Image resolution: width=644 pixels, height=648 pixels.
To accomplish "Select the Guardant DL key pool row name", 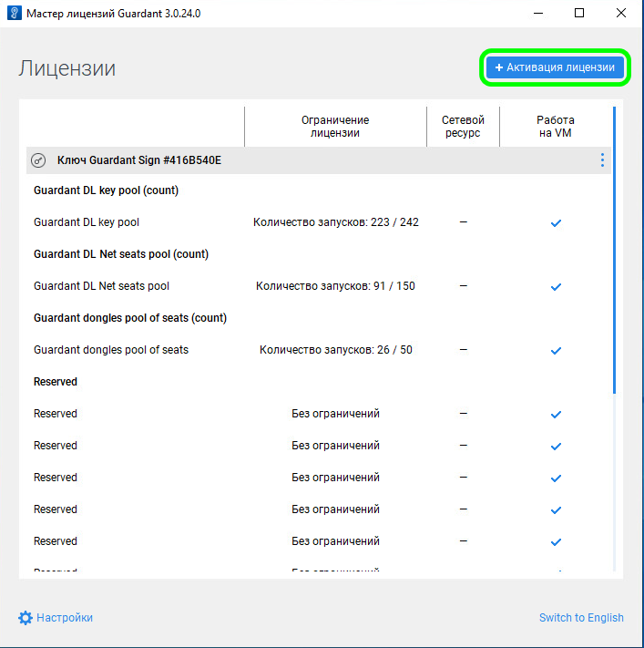I will (87, 222).
